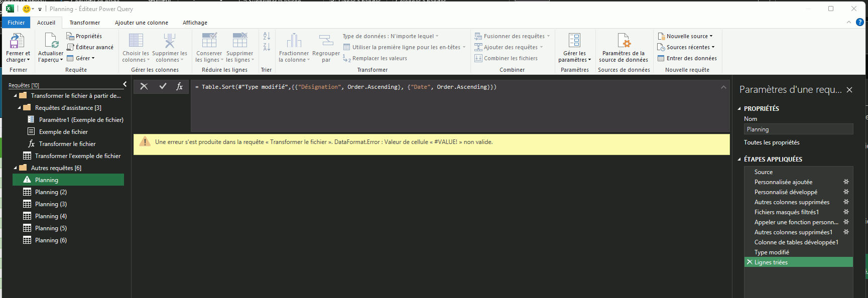
Task: Click Regrouper par icon
Action: click(326, 41)
